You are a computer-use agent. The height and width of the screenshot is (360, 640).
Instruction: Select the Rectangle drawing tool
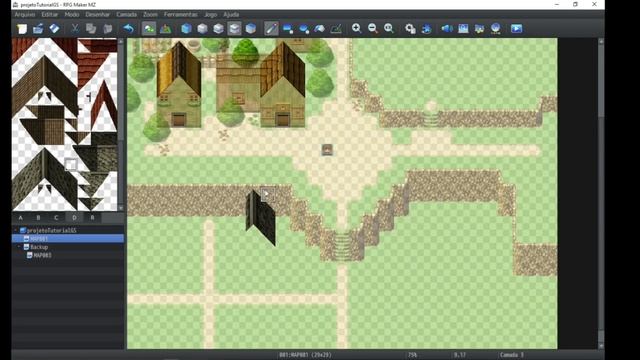(288, 29)
